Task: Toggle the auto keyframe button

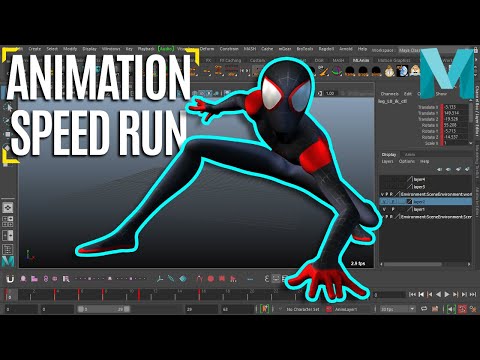Action: pos(462,309)
